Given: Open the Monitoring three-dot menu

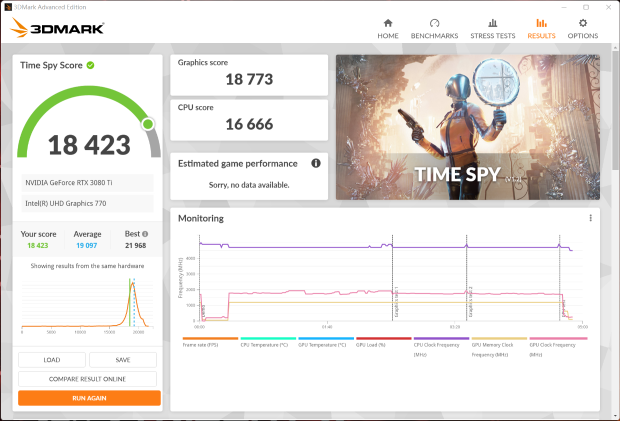Looking at the screenshot, I should coord(590,218).
